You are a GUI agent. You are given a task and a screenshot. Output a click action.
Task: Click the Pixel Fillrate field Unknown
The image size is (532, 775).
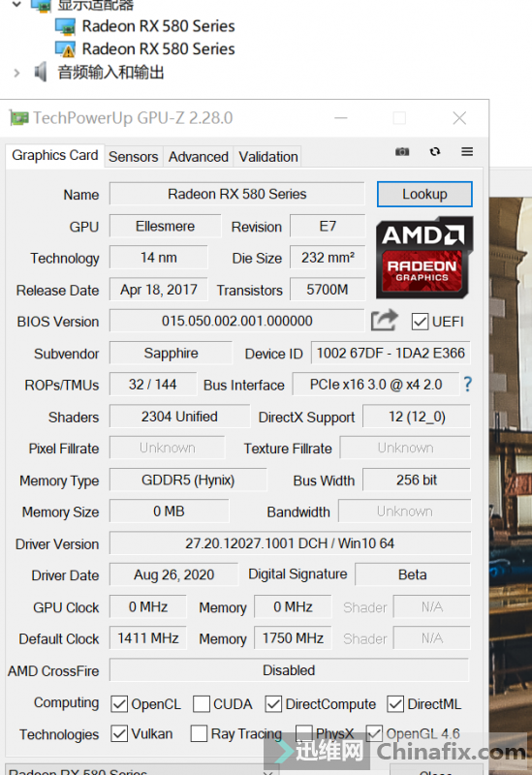(167, 448)
